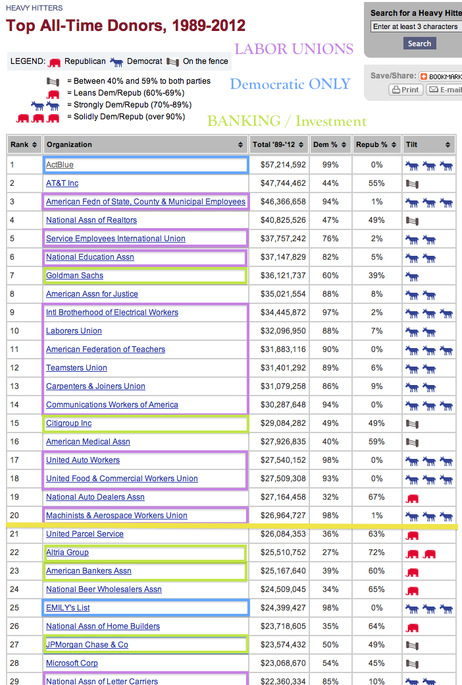Click the Bookmark share button
462x685 pixels.
point(441,76)
